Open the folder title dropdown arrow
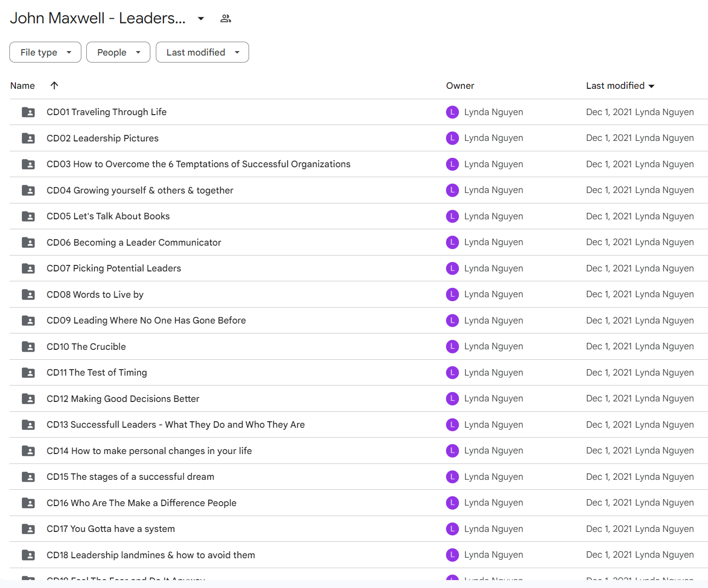The image size is (708, 588). pos(201,18)
